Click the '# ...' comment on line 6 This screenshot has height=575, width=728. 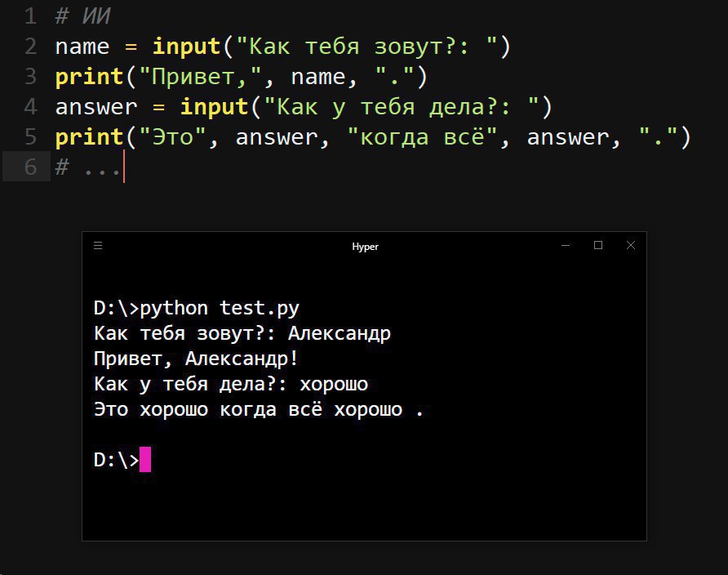(87, 167)
